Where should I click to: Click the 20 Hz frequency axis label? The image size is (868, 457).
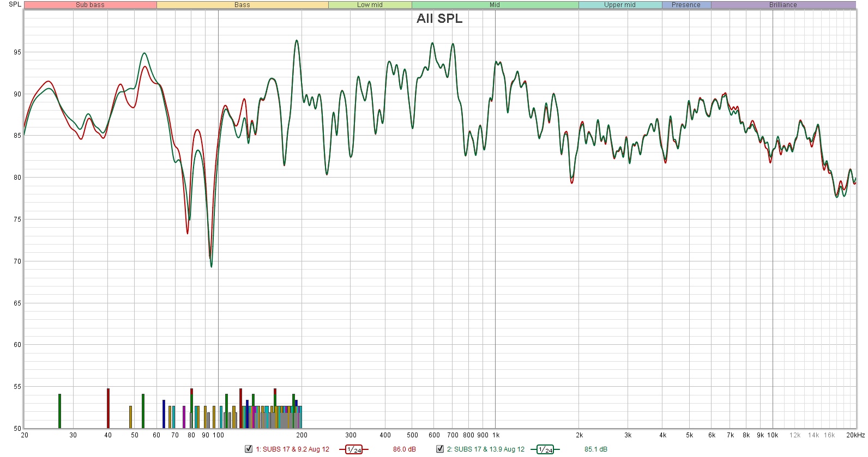25,435
